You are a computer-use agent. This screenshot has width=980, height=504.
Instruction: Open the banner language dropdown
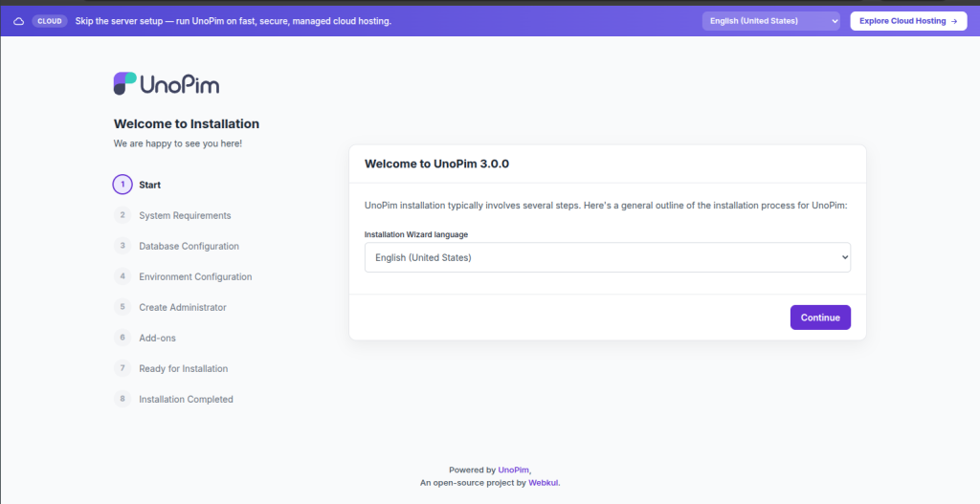(770, 21)
